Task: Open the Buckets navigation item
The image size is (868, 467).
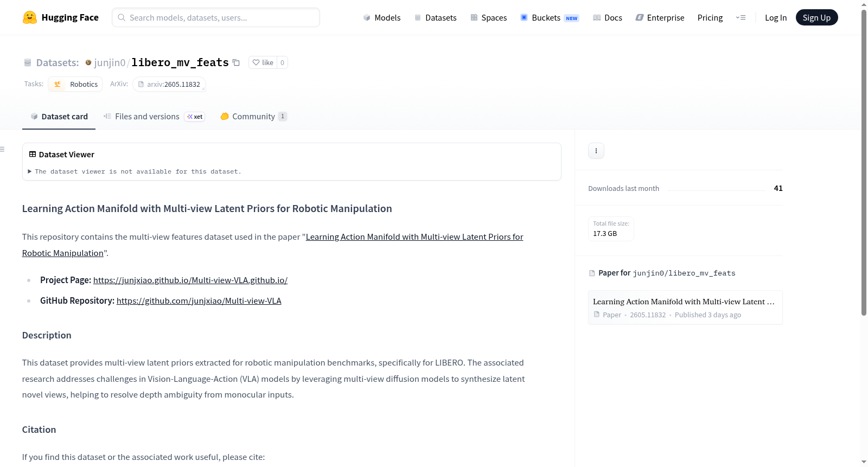Action: [x=550, y=17]
